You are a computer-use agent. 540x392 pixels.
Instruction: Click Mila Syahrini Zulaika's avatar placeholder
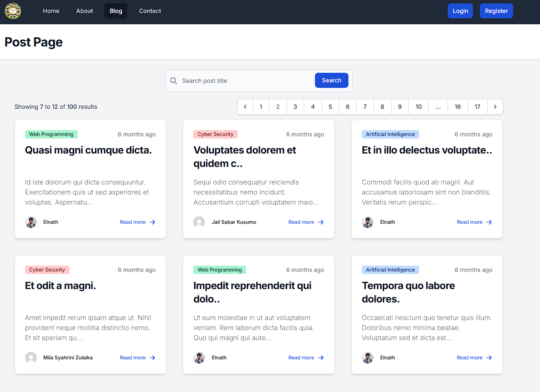click(31, 358)
